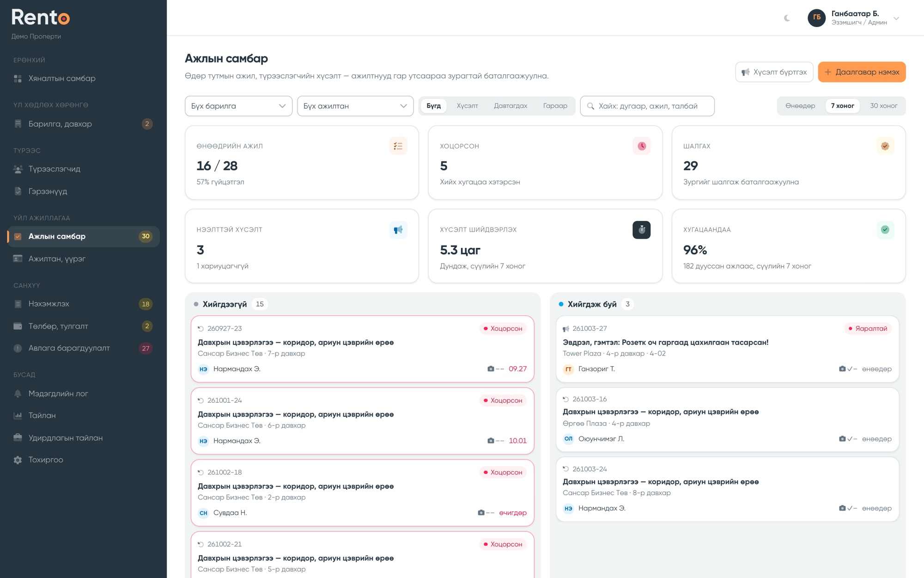924x578 pixels.
Task: Click the megaphone icon on Нээлттэй хүсэлт card
Action: [398, 230]
